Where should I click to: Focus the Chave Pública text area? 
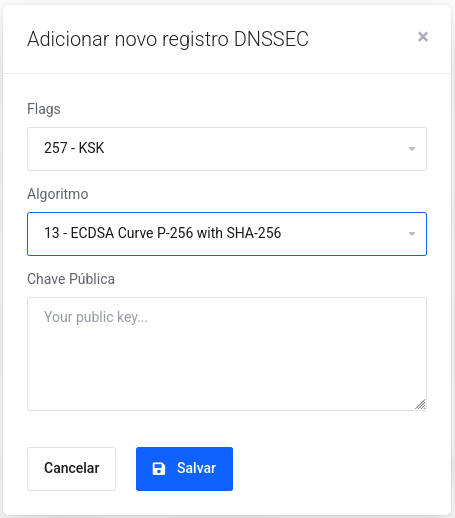tap(227, 354)
